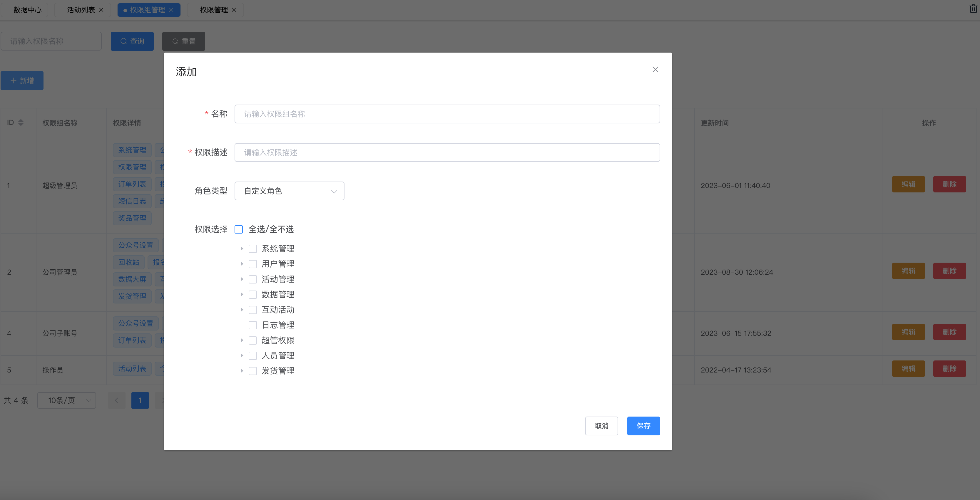
Task: Close the 添加 dialog with X icon
Action: (655, 69)
